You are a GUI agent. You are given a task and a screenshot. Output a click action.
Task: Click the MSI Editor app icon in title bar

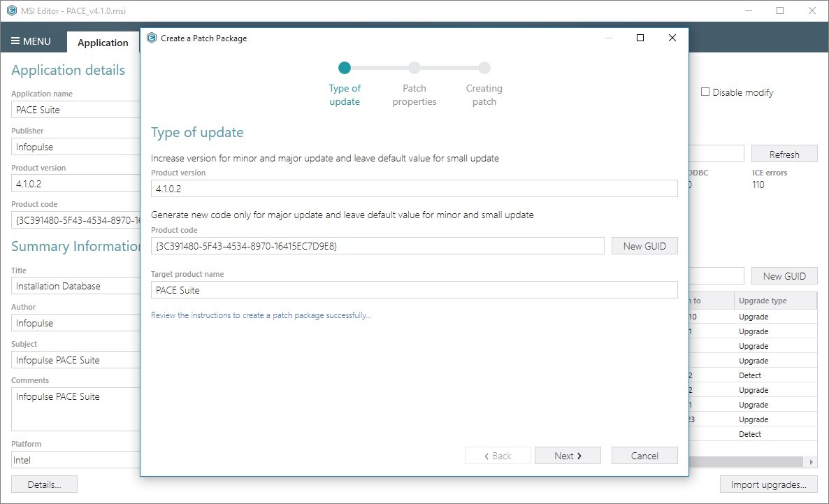(x=12, y=10)
